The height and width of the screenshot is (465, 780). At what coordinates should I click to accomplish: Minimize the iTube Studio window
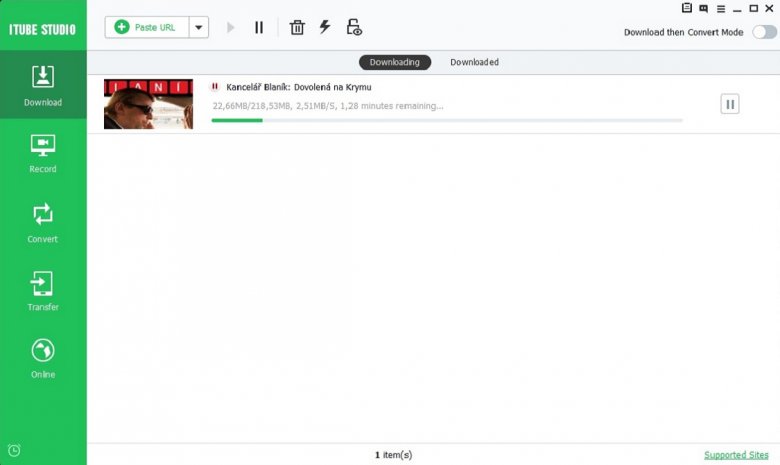pos(737,9)
